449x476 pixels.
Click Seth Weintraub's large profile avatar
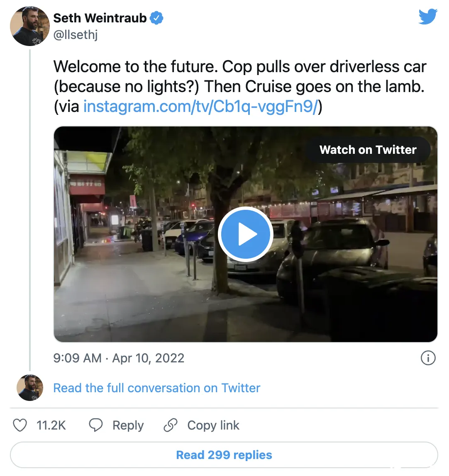[29, 26]
